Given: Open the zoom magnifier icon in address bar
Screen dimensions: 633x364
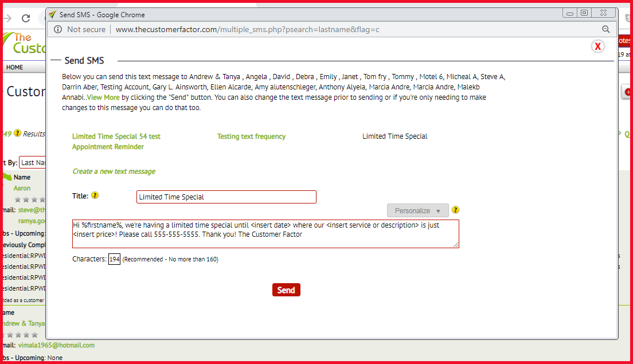Looking at the screenshot, I should click(x=606, y=29).
